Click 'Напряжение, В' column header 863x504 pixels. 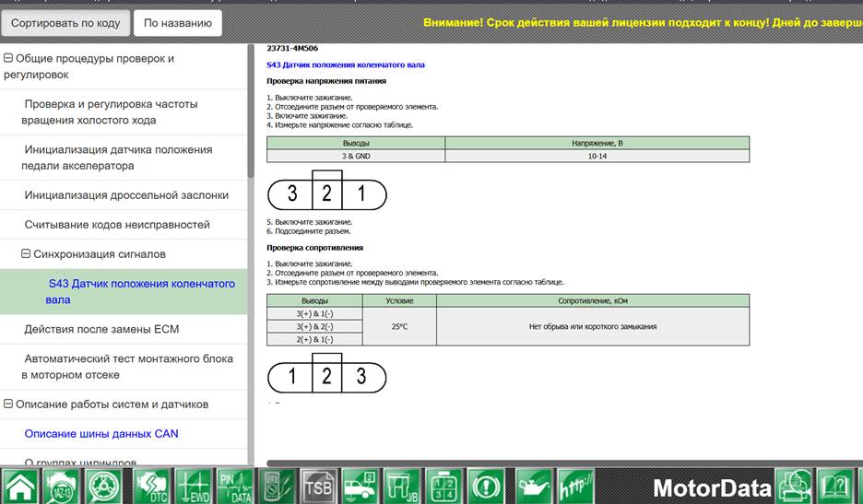tap(597, 143)
